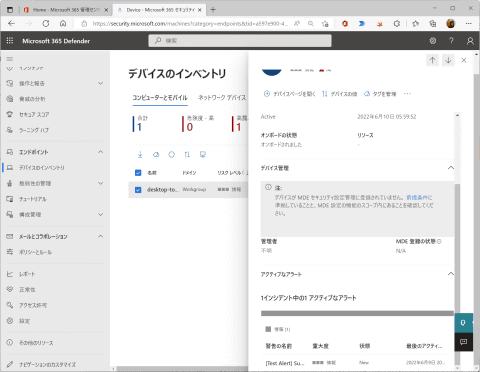
Task: Open the help question mark icon
Action: tap(451, 41)
